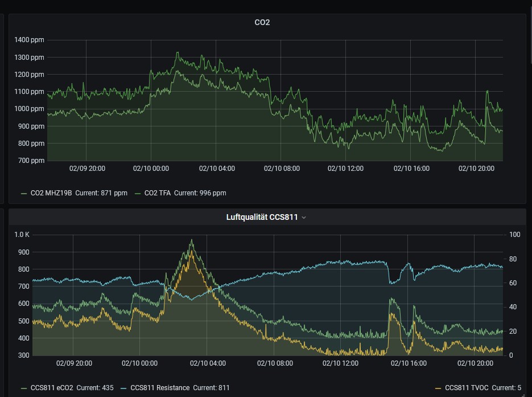Click 02/10 12:00 label under CO2 chart
The height and width of the screenshot is (397, 532).
(x=345, y=169)
